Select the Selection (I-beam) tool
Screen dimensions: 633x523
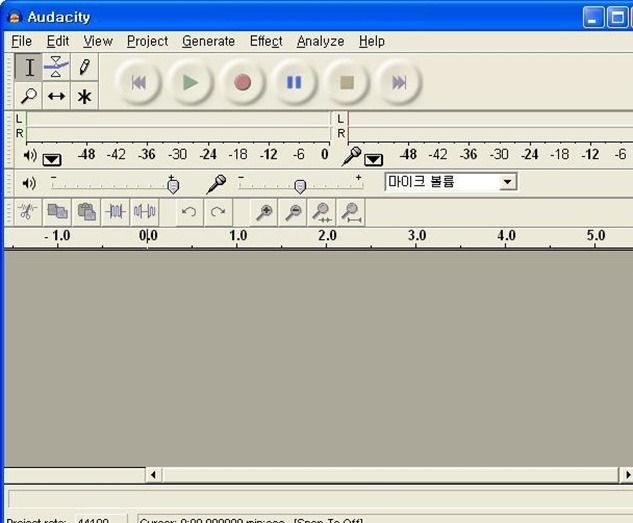tap(29, 67)
